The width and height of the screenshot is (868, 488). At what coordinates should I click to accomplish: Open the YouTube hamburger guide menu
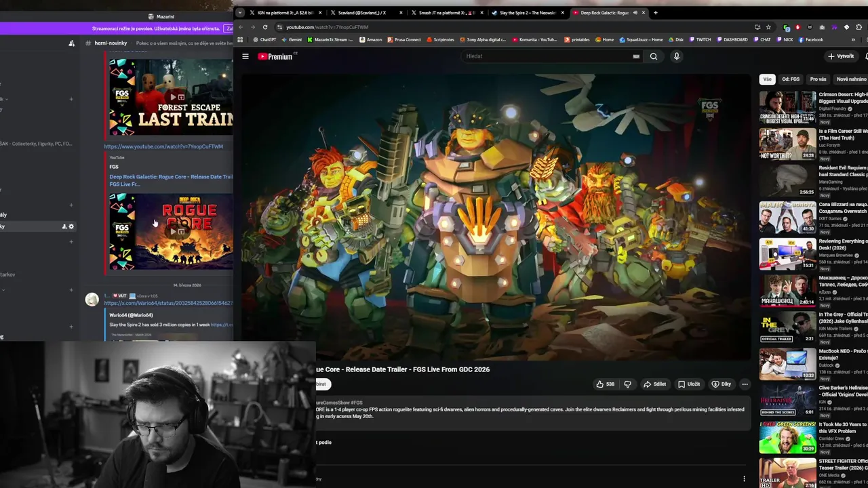point(245,56)
